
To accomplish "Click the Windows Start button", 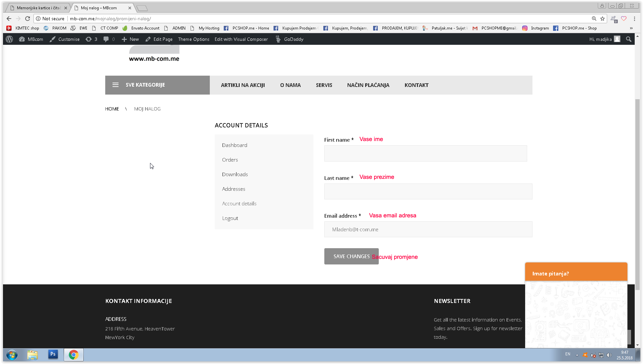I will (x=12, y=355).
